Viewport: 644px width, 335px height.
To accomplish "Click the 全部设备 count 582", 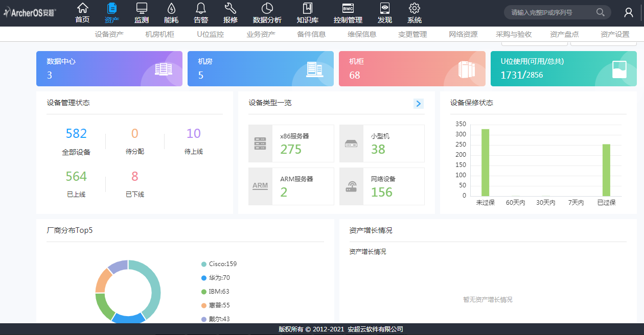I will click(x=76, y=134).
